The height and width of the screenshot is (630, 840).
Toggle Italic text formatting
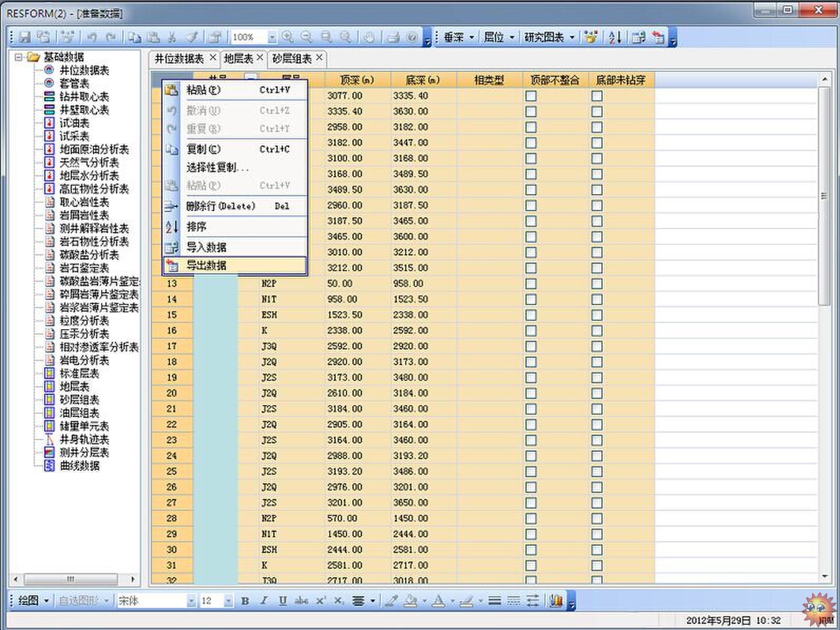(x=264, y=600)
